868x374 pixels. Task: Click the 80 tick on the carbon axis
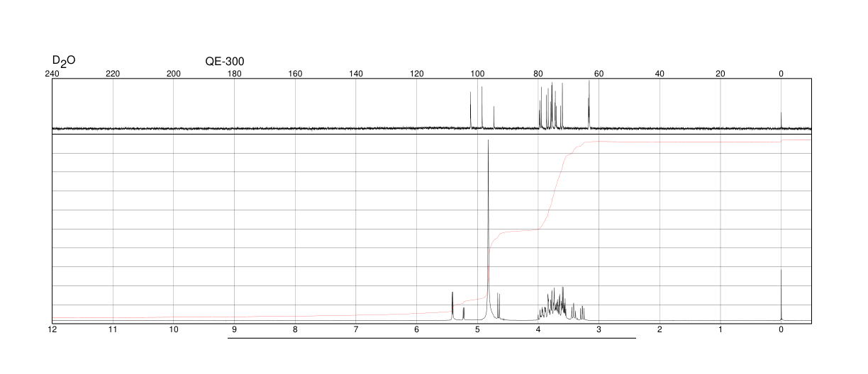538,74
